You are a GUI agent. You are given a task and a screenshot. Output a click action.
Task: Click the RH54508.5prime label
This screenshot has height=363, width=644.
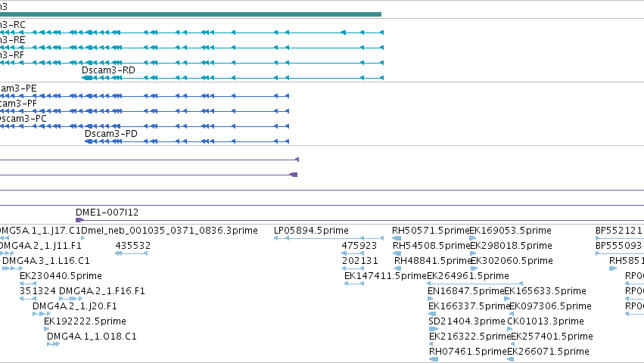[x=431, y=246]
